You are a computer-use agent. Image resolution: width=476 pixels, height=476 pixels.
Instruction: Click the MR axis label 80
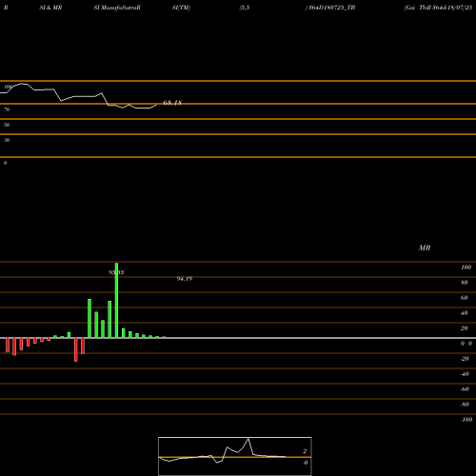[x=465, y=283]
